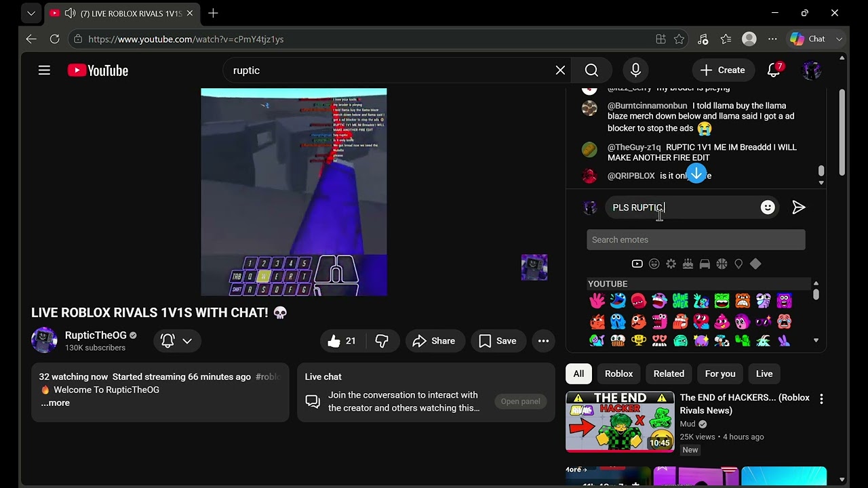Open the RupticTheOG channel avatar
The height and width of the screenshot is (488, 868).
click(x=44, y=340)
